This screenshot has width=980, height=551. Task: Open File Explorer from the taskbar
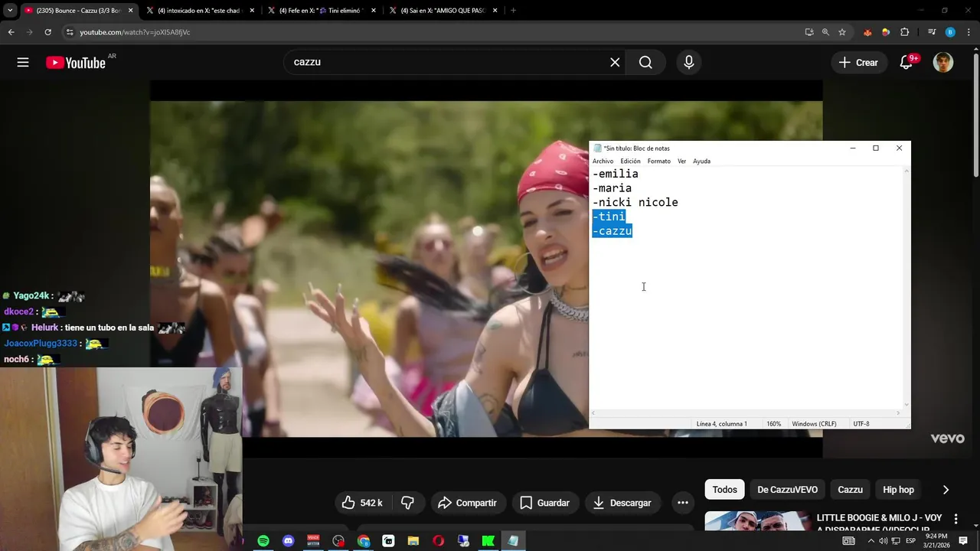point(413,541)
